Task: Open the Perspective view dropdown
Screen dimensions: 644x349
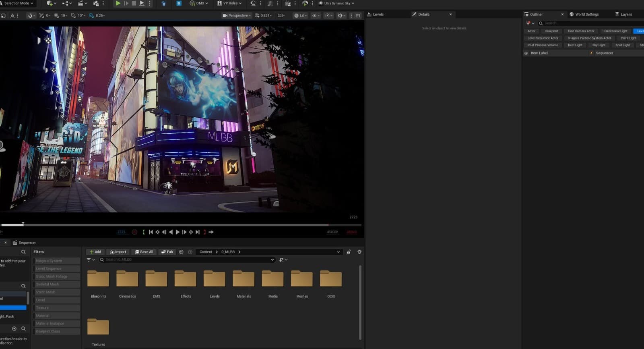Action: pos(237,16)
